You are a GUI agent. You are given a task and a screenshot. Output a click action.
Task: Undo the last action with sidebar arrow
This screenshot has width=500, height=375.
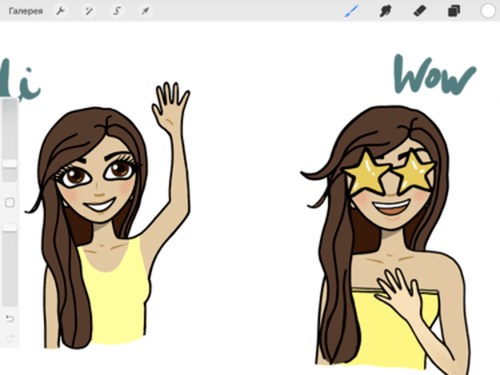[x=10, y=319]
